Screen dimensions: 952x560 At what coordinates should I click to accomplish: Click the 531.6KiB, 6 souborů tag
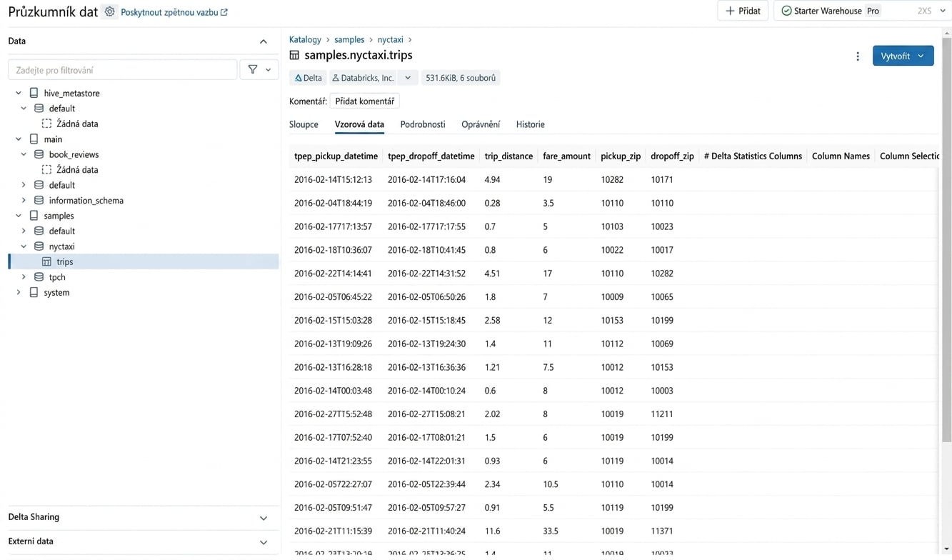[x=461, y=78]
